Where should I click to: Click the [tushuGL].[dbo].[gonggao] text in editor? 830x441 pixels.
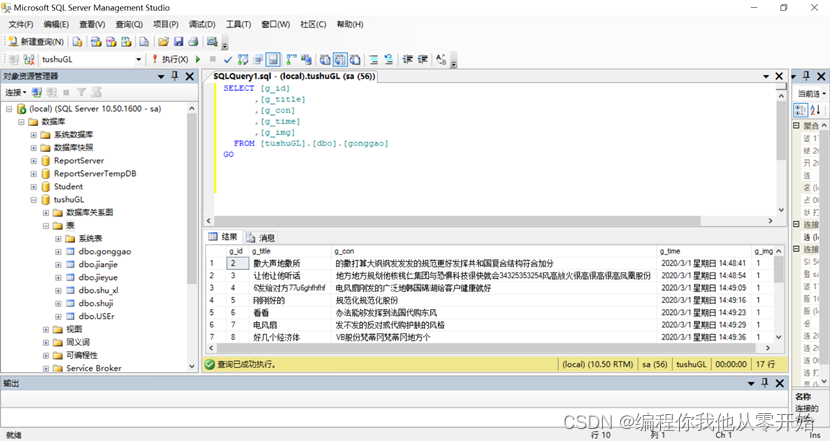pyautogui.click(x=324, y=143)
